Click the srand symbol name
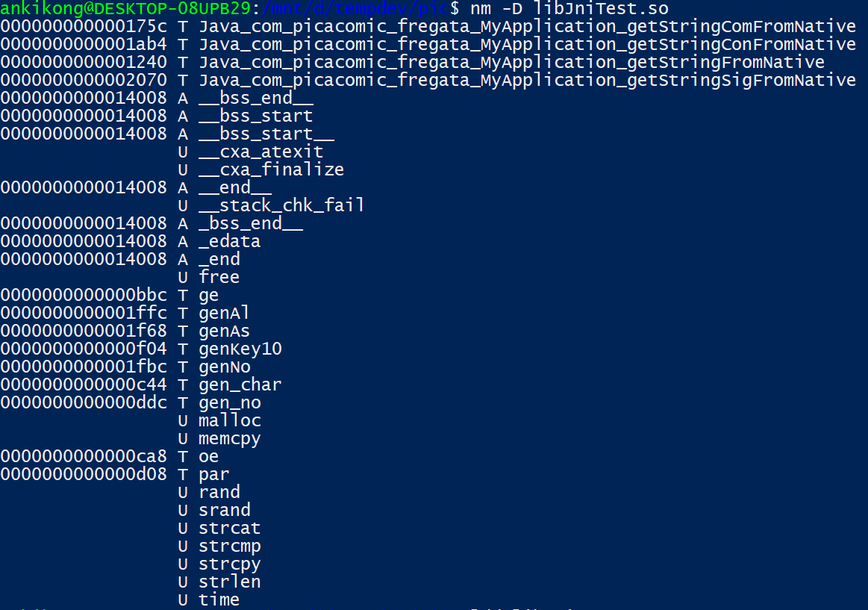The height and width of the screenshot is (610, 868). (x=224, y=510)
